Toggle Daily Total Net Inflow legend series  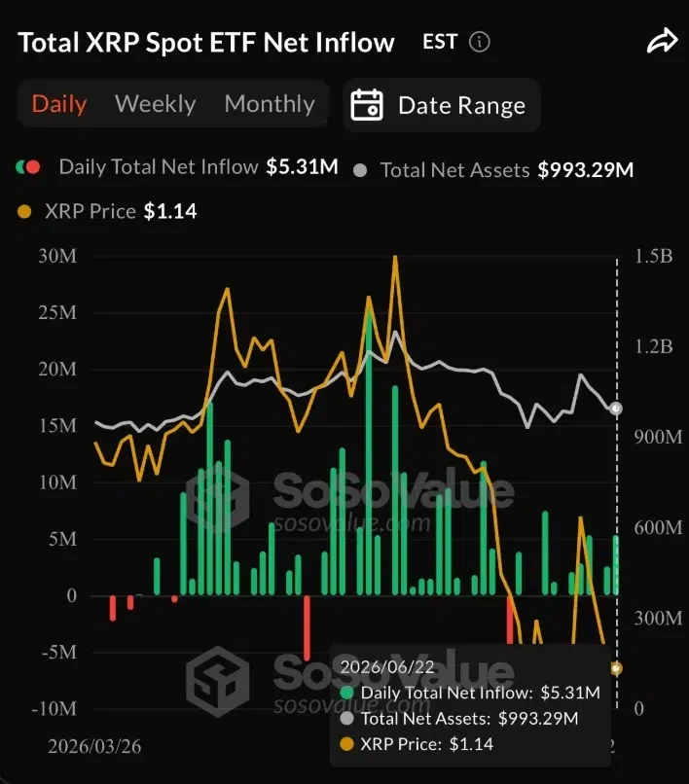pyautogui.click(x=177, y=167)
